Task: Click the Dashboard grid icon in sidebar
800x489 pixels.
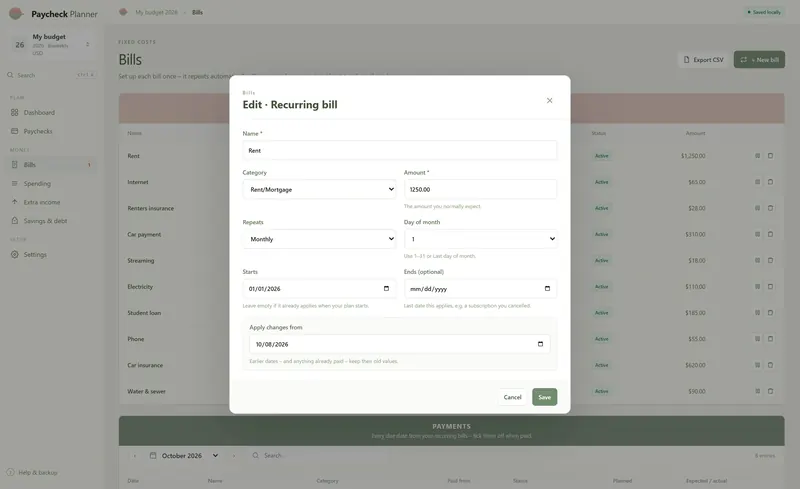Action: point(14,112)
